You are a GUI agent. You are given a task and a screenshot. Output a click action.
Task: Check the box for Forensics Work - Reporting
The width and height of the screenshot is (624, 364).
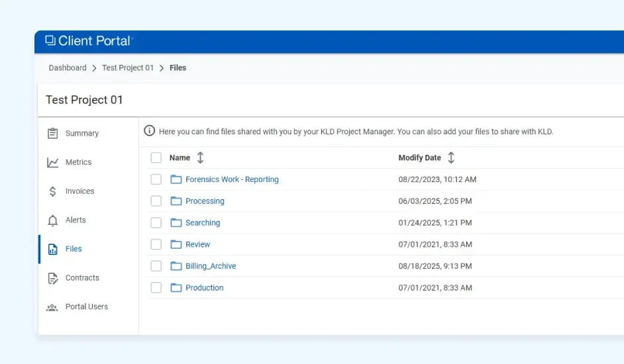click(156, 179)
